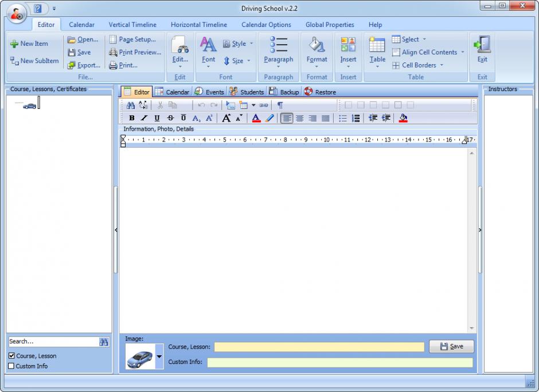Viewport: 539px width, 392px height.
Task: Switch to the Vertical Timeline ribbon tab
Action: click(x=132, y=25)
